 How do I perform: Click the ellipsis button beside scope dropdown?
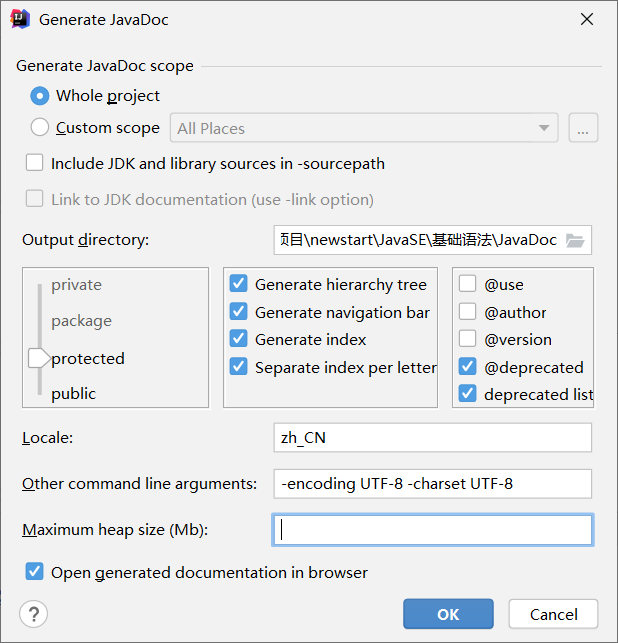(583, 128)
